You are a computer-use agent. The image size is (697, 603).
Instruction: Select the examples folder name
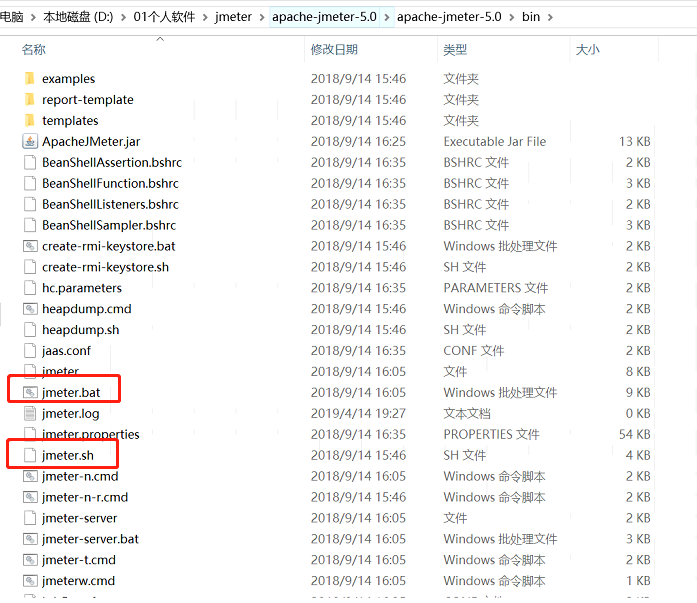click(68, 79)
